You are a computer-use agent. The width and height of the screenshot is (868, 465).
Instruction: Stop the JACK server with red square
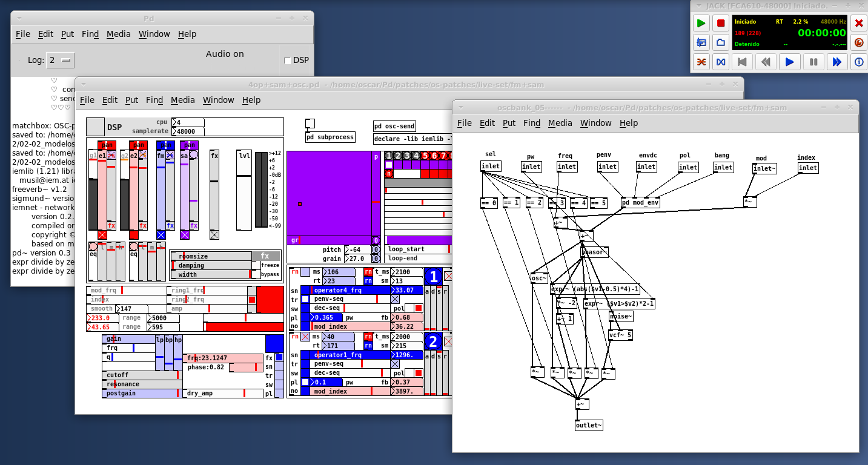pos(721,24)
